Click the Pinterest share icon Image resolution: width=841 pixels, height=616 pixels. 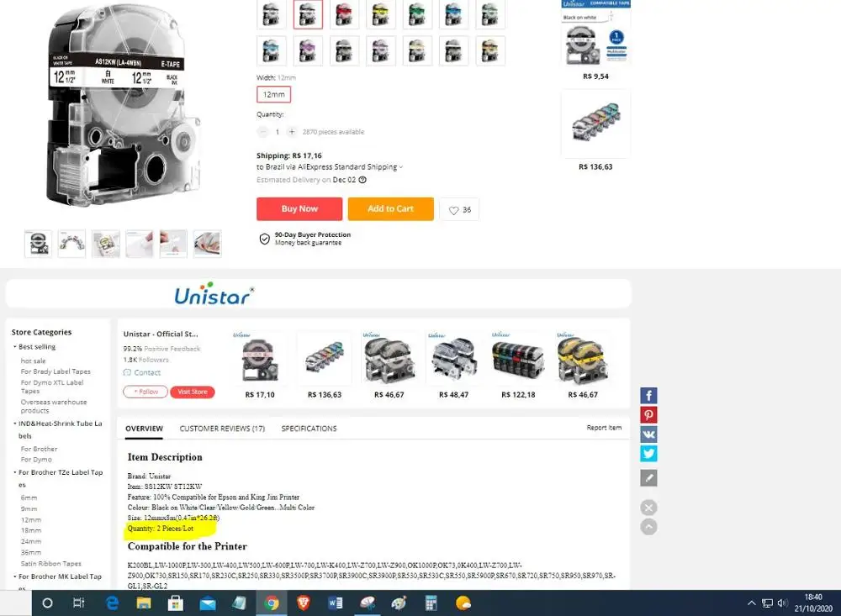coord(648,415)
